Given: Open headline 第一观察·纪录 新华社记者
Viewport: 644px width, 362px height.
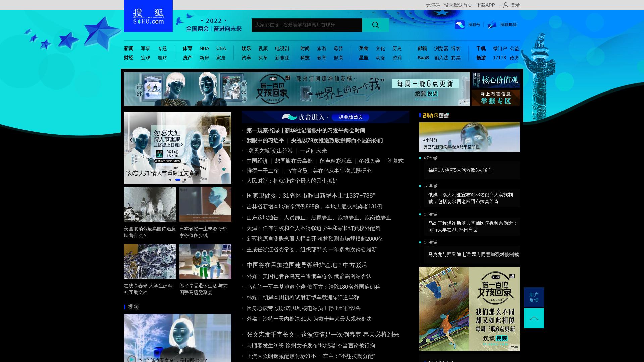Looking at the screenshot, I should point(306,130).
